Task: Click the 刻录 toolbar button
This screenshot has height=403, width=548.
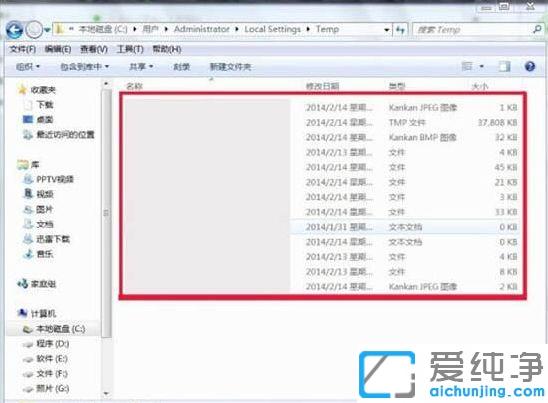Action: coord(182,66)
